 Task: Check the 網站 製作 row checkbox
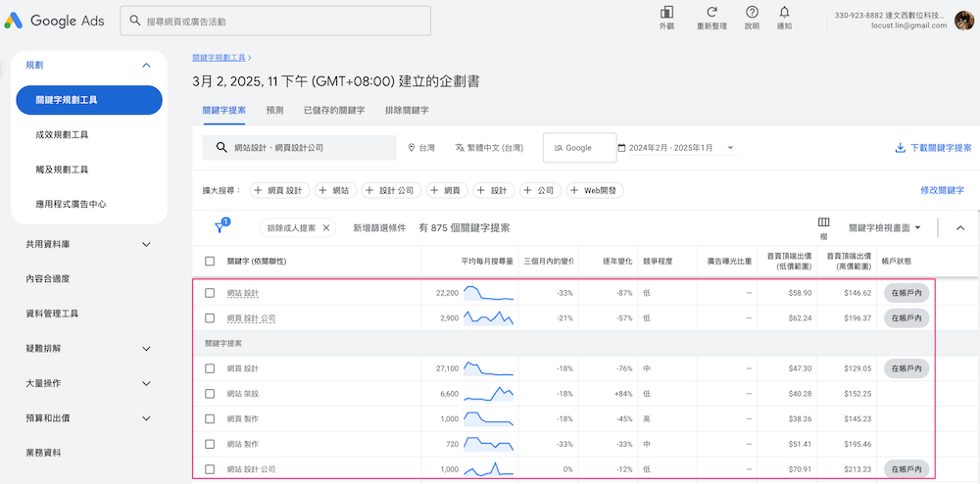click(210, 444)
